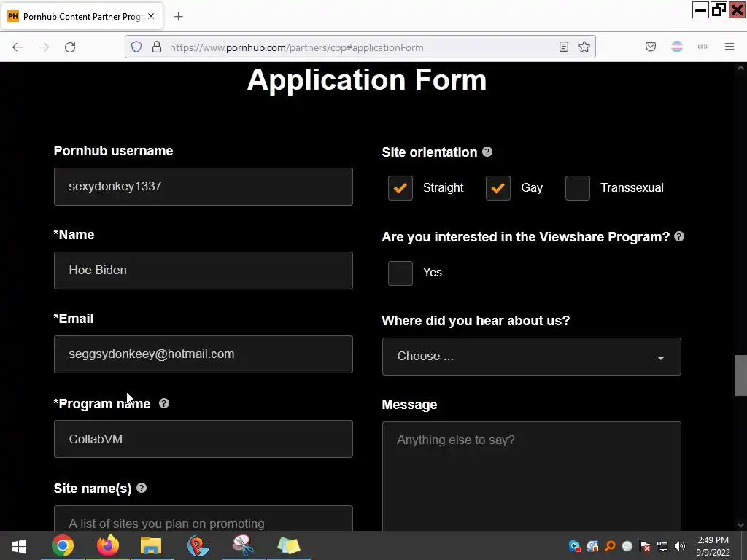Click the page vertical scrollbar thumb
This screenshot has height=560, width=747.
740,376
